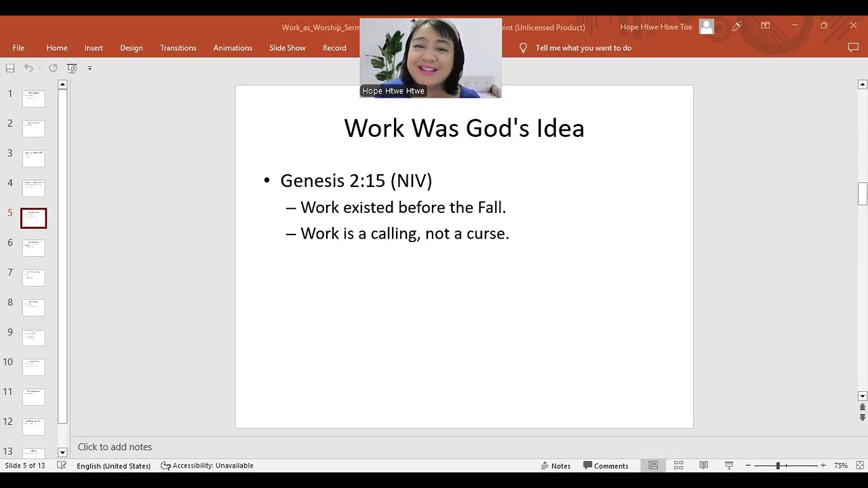Click the slide title 'Work Was God's Idea'
The width and height of the screenshot is (868, 488).
click(x=464, y=128)
